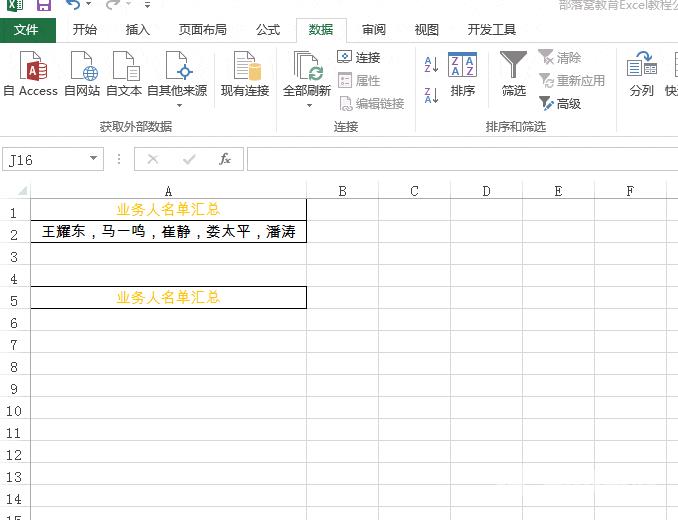The image size is (678, 520).
Task: Click the Refresh All (全部刷新) icon
Action: click(307, 66)
